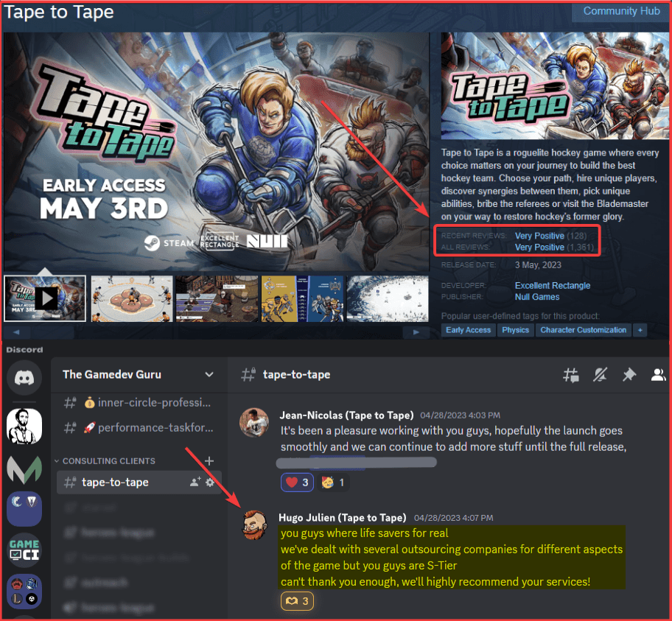Expand more tags with the plus button
672x621 pixels.
pyautogui.click(x=640, y=330)
